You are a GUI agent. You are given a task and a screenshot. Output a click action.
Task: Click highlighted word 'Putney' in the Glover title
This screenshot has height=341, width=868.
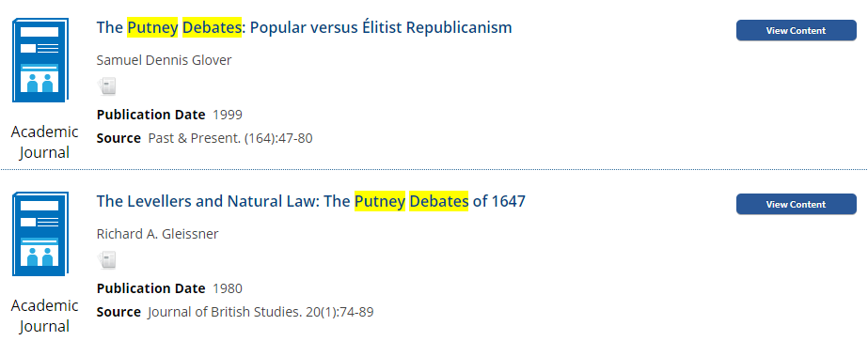(x=152, y=27)
